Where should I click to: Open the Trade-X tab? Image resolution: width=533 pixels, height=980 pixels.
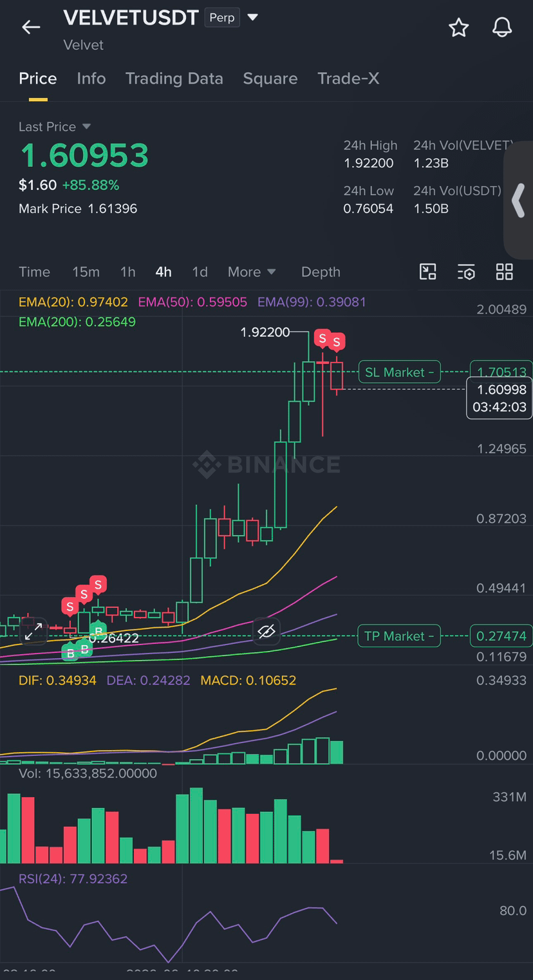click(348, 79)
